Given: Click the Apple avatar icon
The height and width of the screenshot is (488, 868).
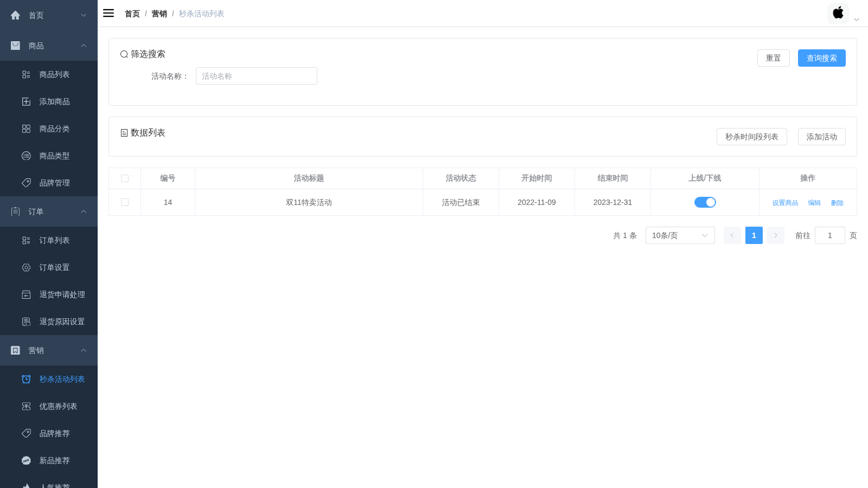Looking at the screenshot, I should click(838, 13).
